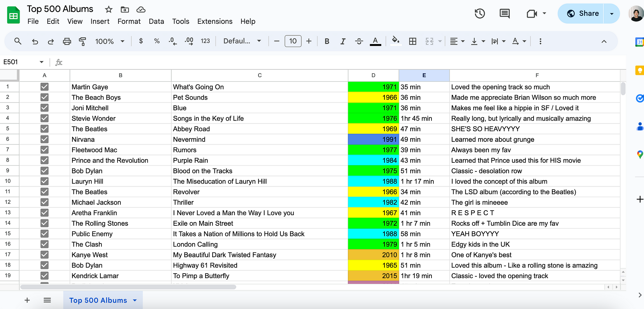Open the Google Sheets home icon
644x309 pixels.
(14, 15)
